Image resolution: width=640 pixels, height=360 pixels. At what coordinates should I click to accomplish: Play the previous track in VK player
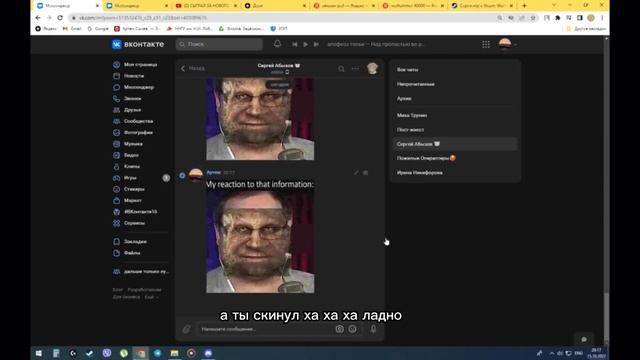tap(295, 44)
